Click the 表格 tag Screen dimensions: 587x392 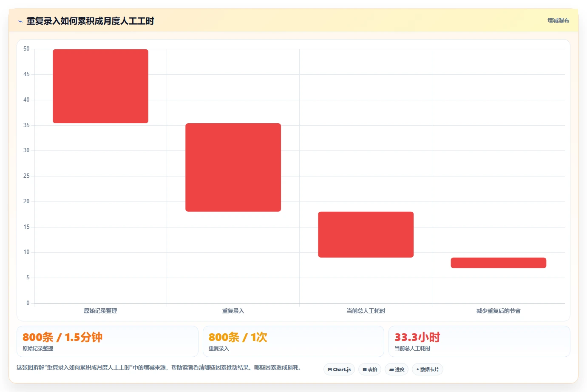pyautogui.click(x=370, y=369)
